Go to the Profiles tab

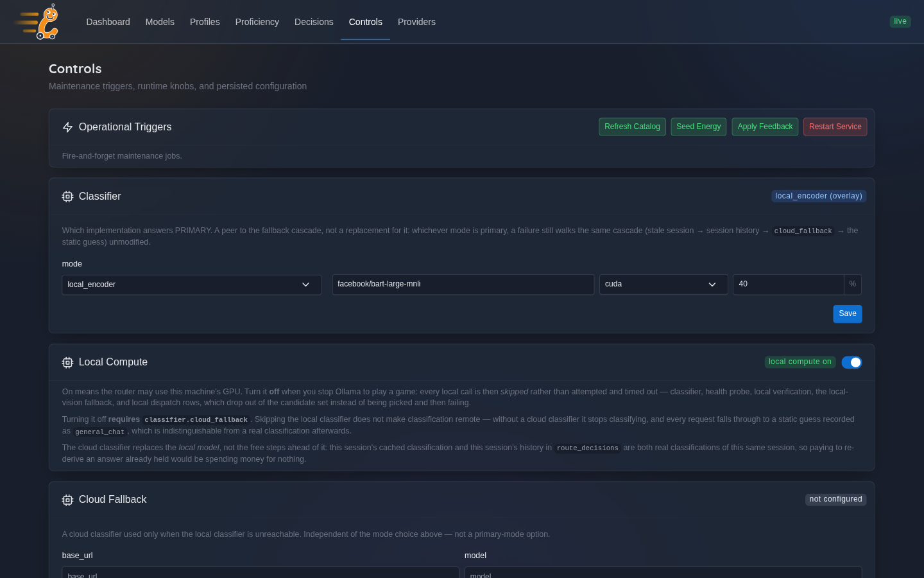coord(205,22)
